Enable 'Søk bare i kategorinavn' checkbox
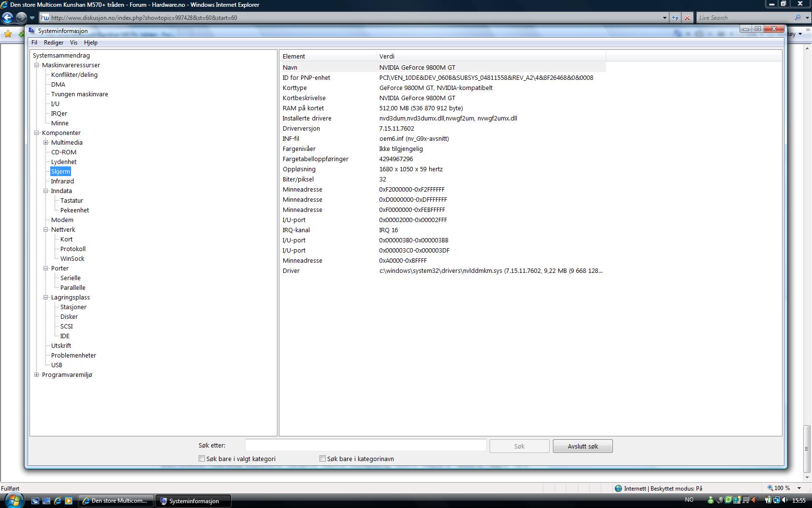812x508 pixels. [x=323, y=459]
